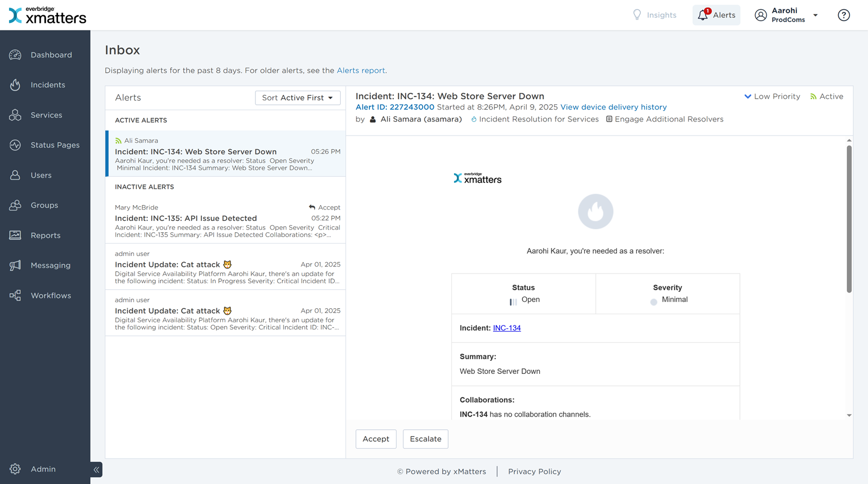Click the Admin gear icon
This screenshot has width=868, height=484.
15,469
